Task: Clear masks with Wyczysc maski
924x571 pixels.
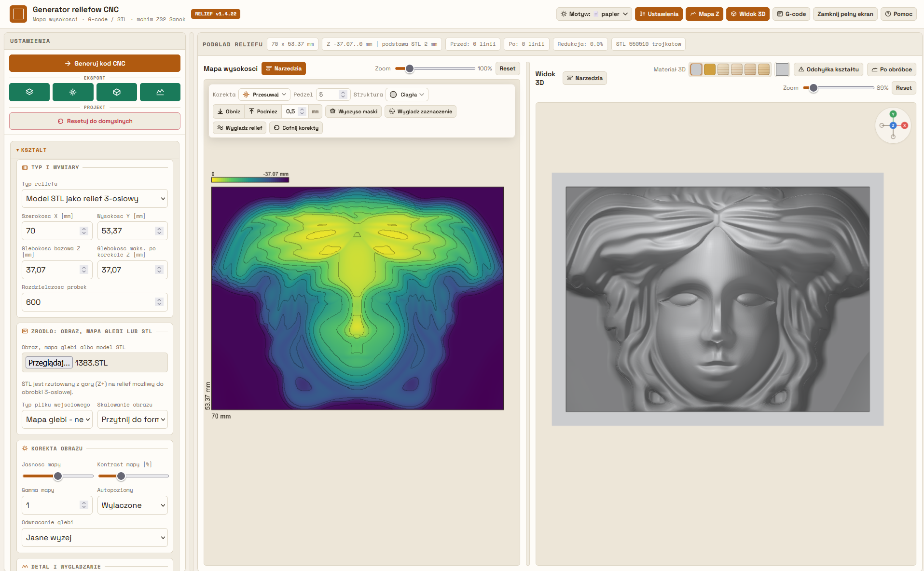Action: click(353, 111)
